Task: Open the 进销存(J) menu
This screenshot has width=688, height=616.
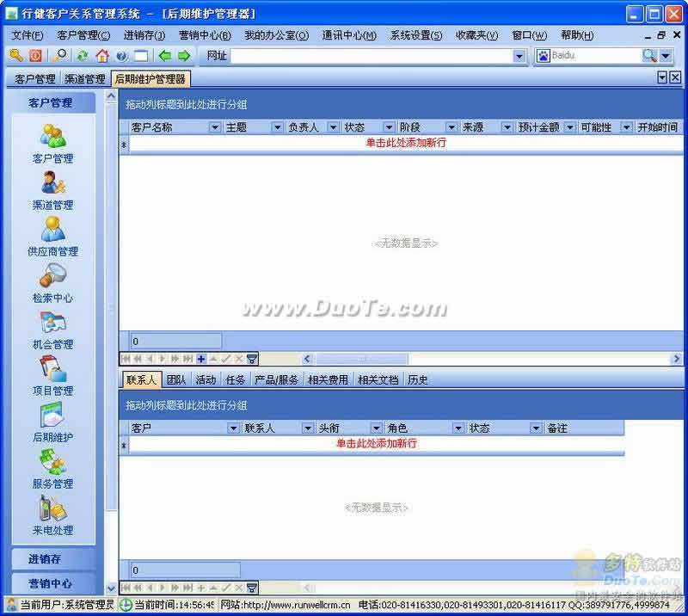Action: pyautogui.click(x=144, y=35)
